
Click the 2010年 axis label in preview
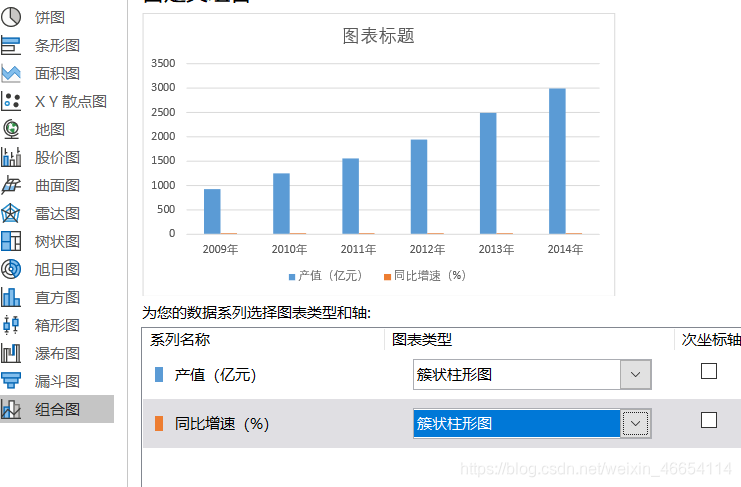(x=289, y=249)
